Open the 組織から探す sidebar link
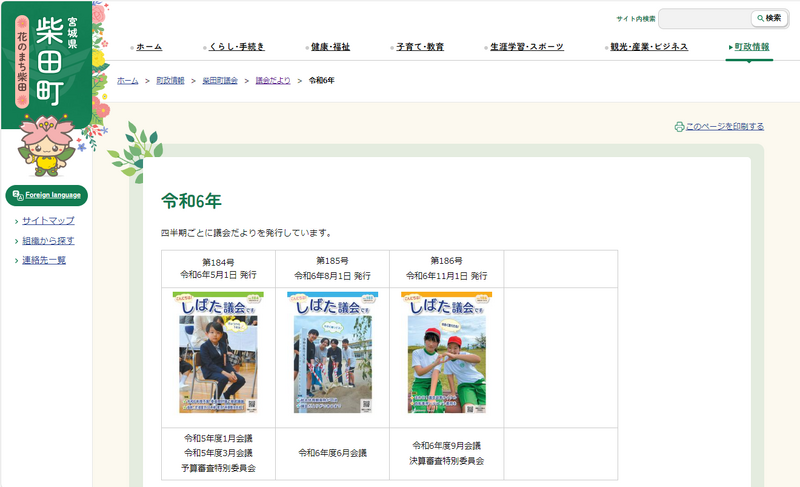 48,241
